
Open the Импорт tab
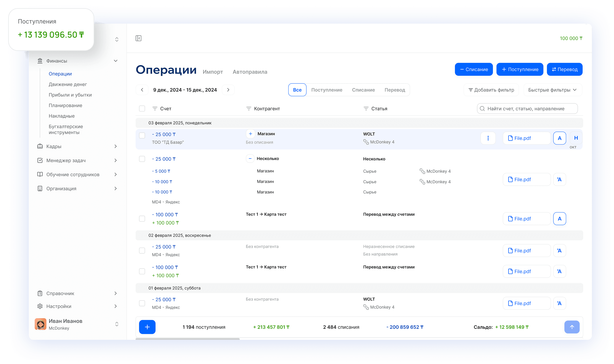coord(213,72)
